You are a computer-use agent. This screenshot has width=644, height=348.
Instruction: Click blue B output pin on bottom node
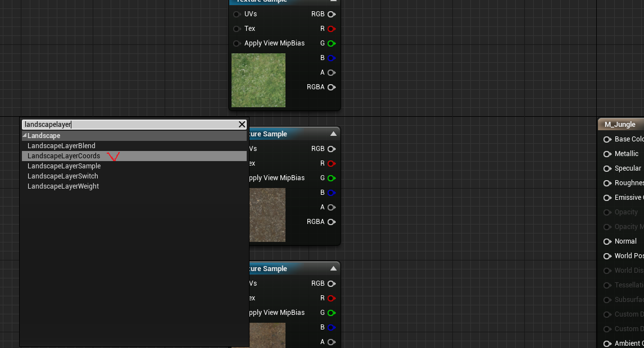point(332,327)
